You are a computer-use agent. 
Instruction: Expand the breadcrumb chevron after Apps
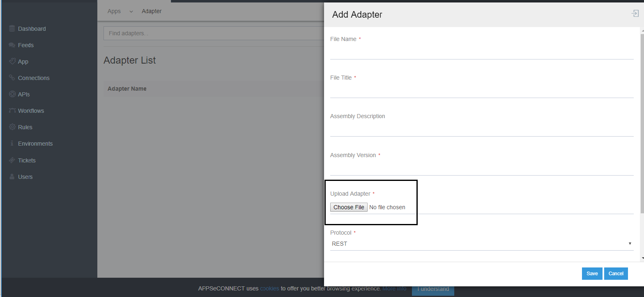pos(131,11)
